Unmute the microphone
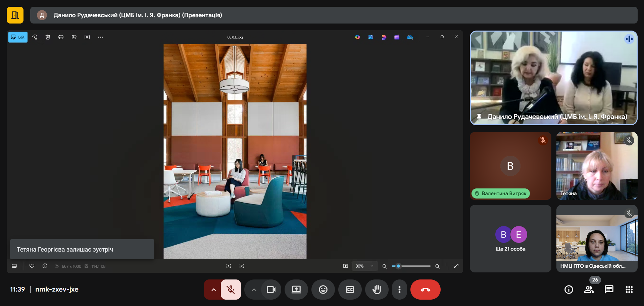644x306 pixels. (231, 290)
